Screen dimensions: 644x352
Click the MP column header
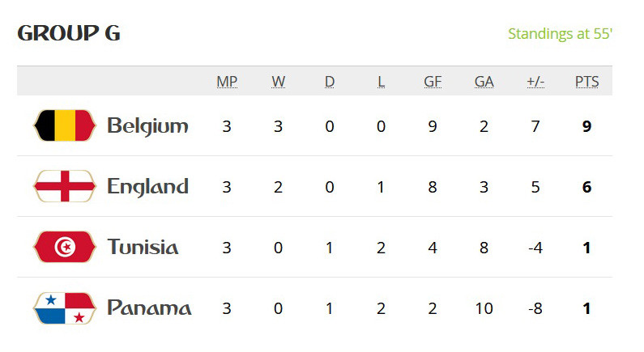coord(227,82)
